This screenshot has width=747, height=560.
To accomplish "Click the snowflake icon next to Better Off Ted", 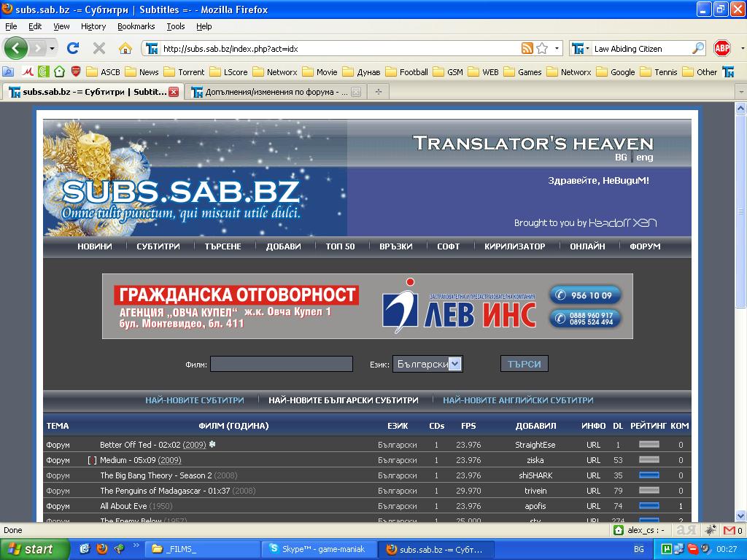I will click(212, 444).
